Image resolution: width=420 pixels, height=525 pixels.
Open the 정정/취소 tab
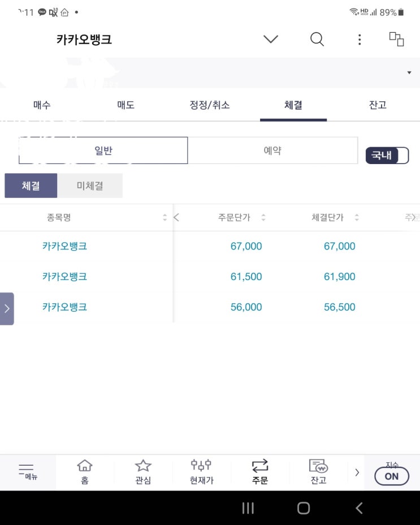(x=210, y=105)
